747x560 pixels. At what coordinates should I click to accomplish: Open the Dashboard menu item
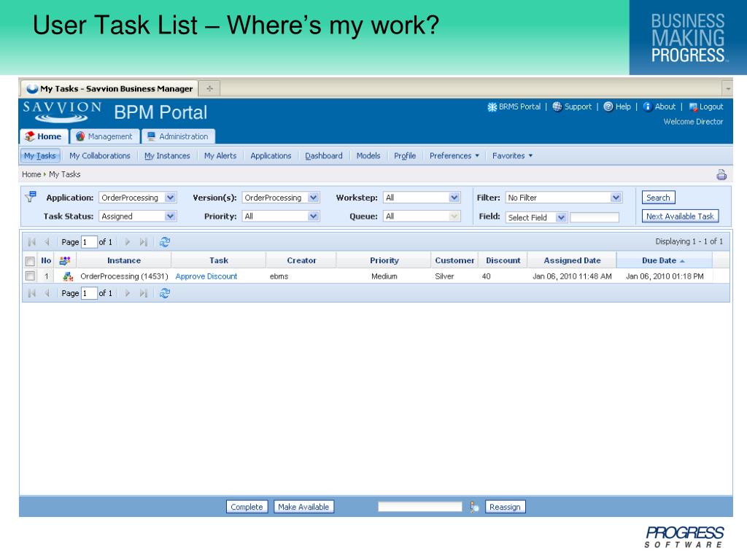click(324, 156)
